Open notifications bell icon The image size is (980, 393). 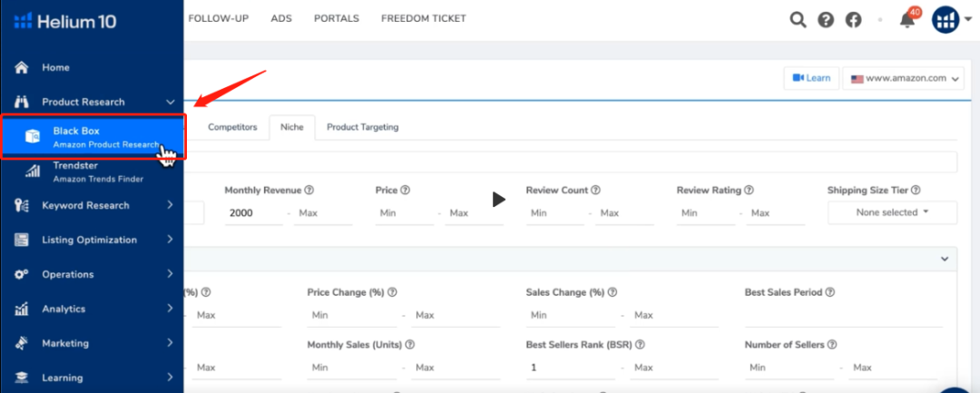pos(907,20)
